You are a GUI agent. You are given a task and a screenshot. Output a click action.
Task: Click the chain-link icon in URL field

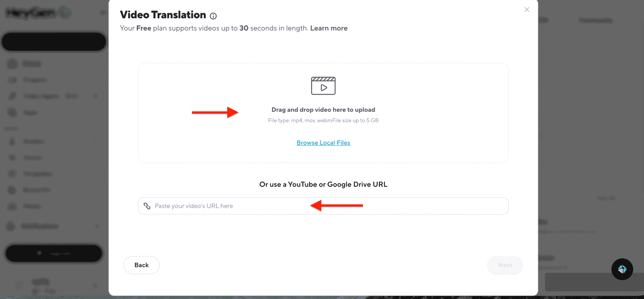tap(147, 206)
